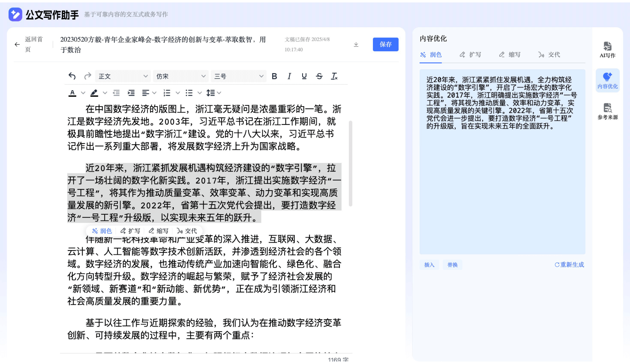Open the line spacing dropdown arrow

tap(219, 93)
